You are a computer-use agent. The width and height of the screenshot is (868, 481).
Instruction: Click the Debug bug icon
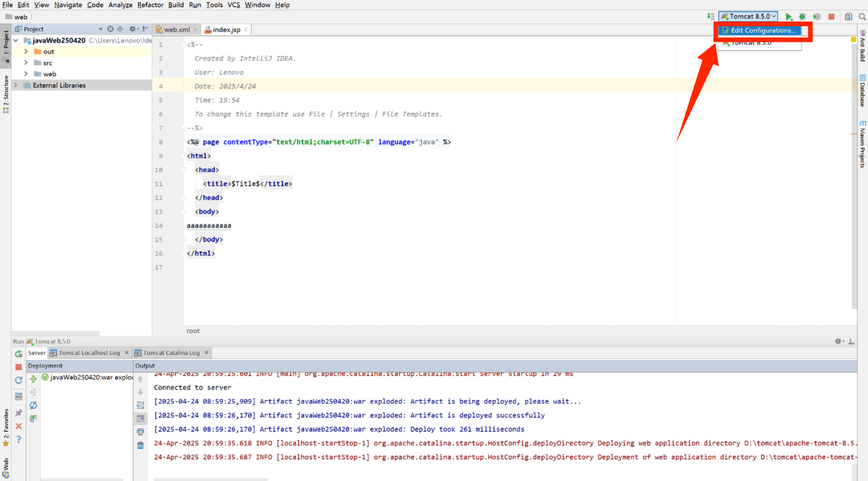click(802, 17)
